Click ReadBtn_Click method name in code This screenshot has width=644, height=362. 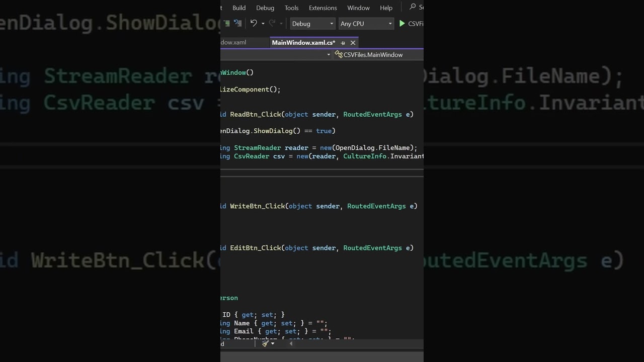pyautogui.click(x=256, y=114)
